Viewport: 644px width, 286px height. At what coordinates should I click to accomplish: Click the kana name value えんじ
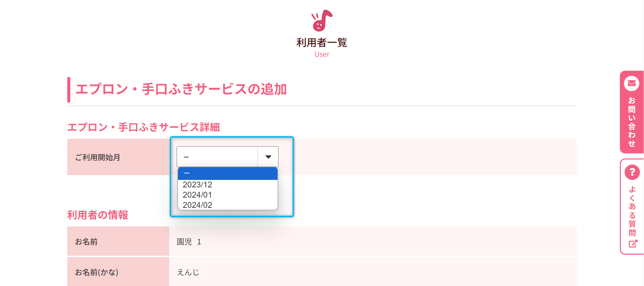click(x=188, y=272)
